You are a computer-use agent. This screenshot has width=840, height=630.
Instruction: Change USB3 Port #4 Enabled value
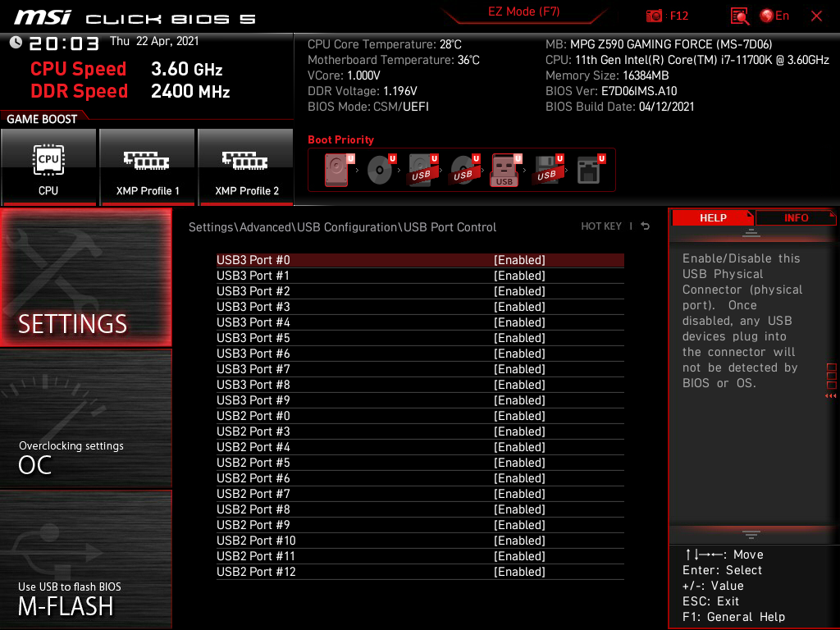click(519, 322)
